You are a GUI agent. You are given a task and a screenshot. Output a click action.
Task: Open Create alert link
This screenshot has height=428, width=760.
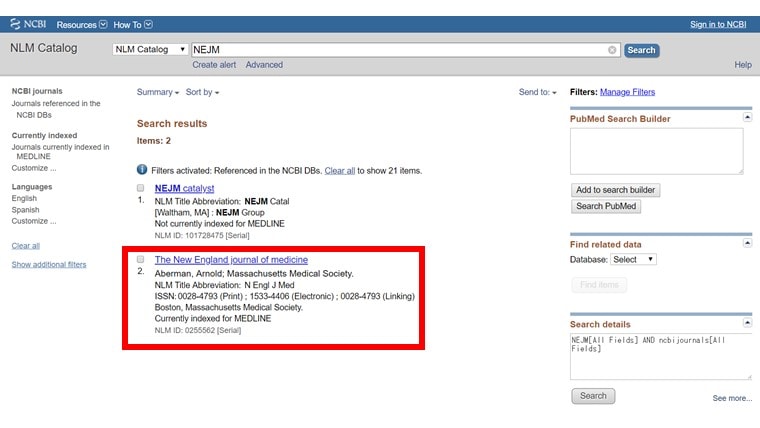[214, 65]
